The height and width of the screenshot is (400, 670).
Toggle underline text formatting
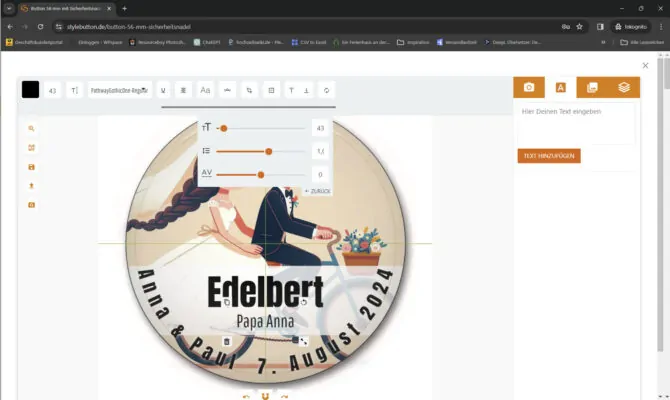[x=163, y=91]
